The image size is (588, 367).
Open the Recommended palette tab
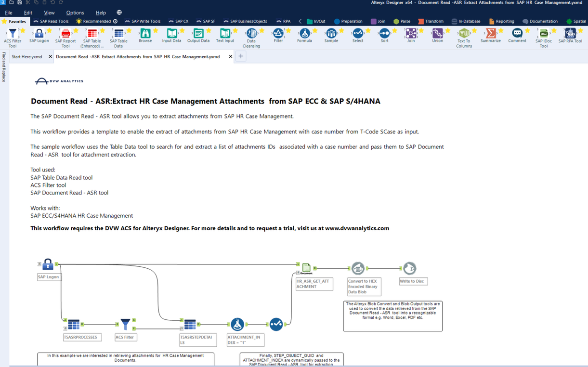point(97,21)
